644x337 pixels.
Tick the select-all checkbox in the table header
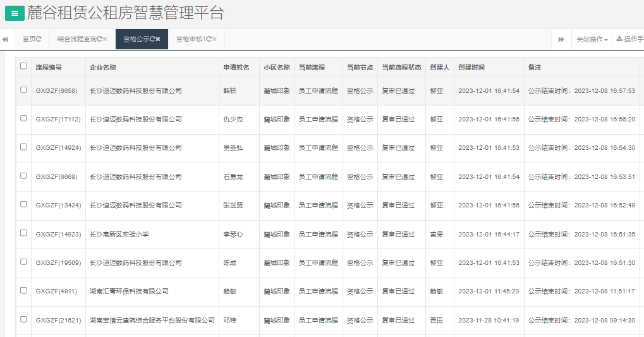[x=24, y=66]
